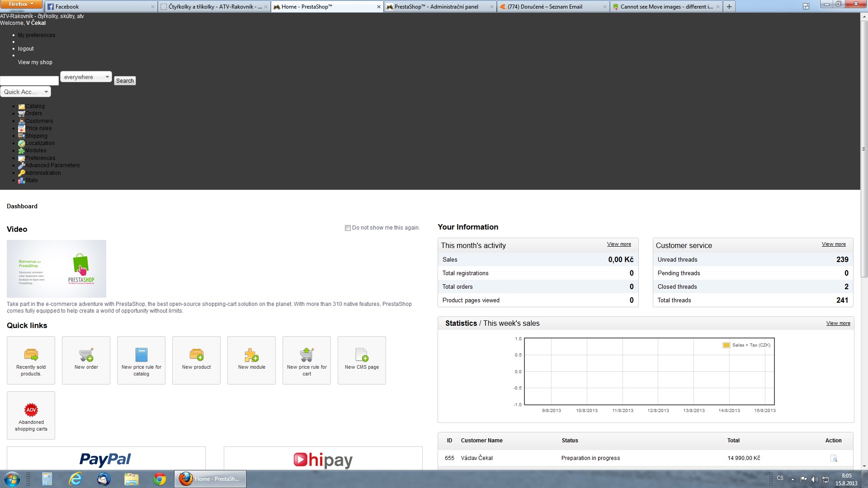Open the Localization globe icon

pos(21,144)
